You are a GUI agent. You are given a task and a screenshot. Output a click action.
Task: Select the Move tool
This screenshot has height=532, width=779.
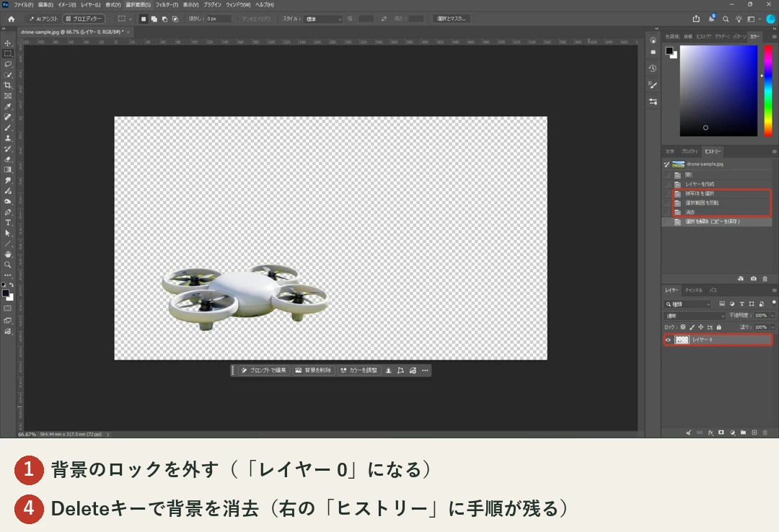click(8, 43)
